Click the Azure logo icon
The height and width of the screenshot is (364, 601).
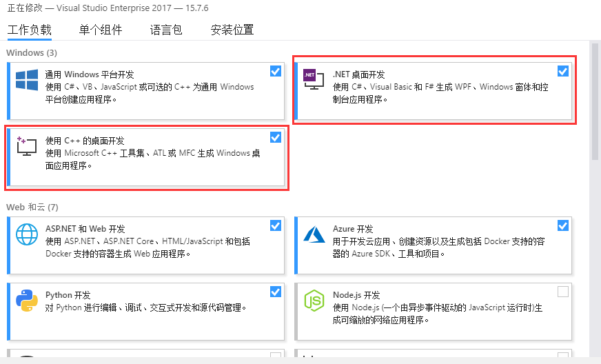pyautogui.click(x=314, y=234)
